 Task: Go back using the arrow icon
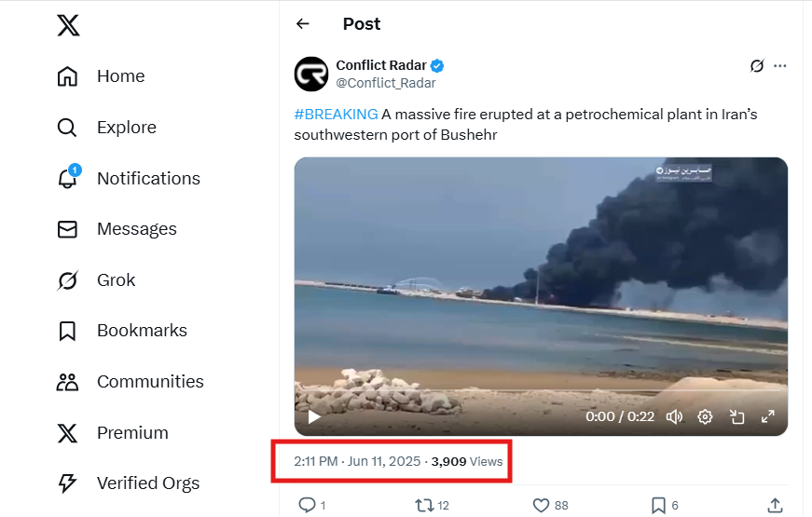(302, 24)
